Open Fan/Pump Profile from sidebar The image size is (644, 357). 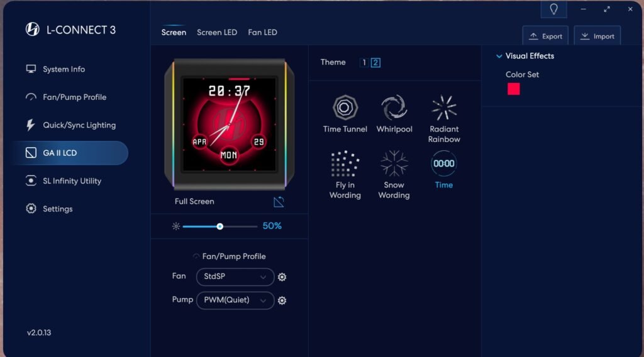[66, 97]
